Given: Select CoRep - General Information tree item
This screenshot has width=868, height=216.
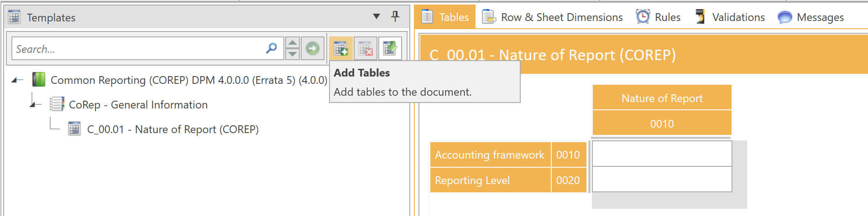Looking at the screenshot, I should pos(138,105).
